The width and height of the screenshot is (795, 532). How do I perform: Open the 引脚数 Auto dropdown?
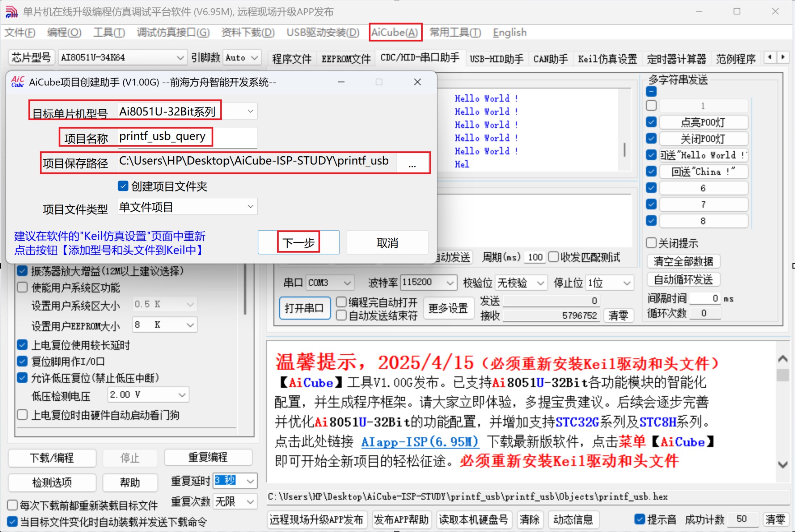242,58
